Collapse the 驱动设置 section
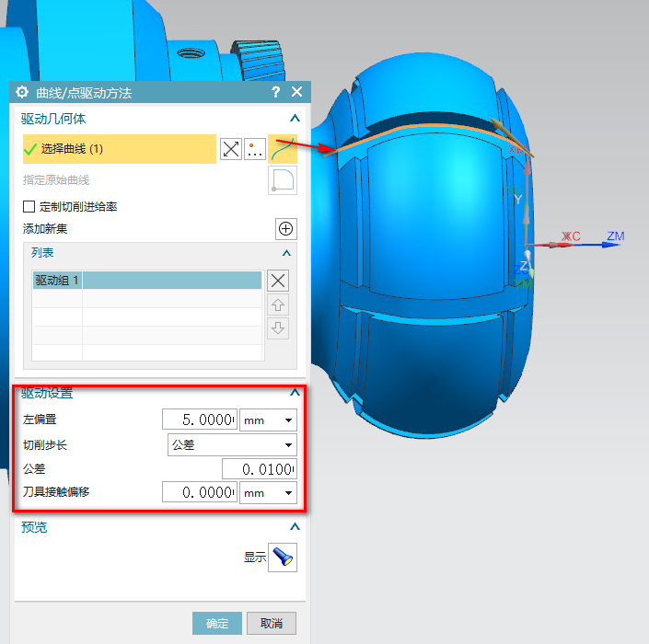 click(x=295, y=393)
